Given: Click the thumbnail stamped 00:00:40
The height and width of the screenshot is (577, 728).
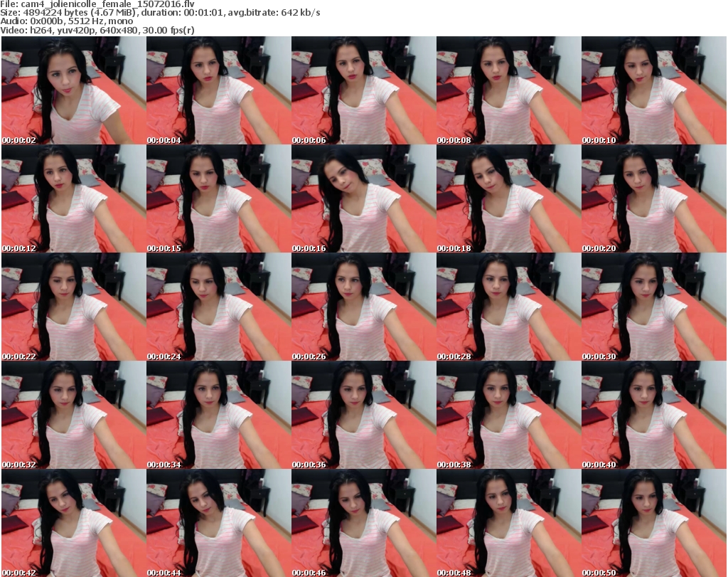Looking at the screenshot, I should coord(654,415).
